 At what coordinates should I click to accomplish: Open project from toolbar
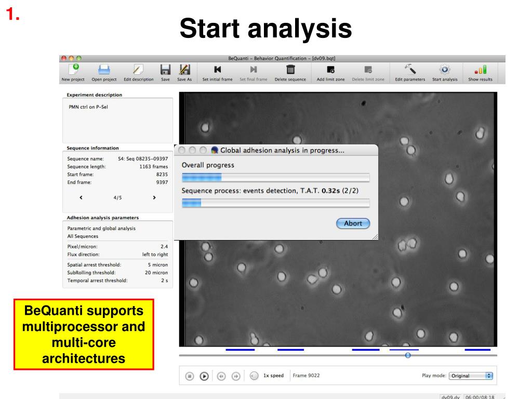click(104, 73)
